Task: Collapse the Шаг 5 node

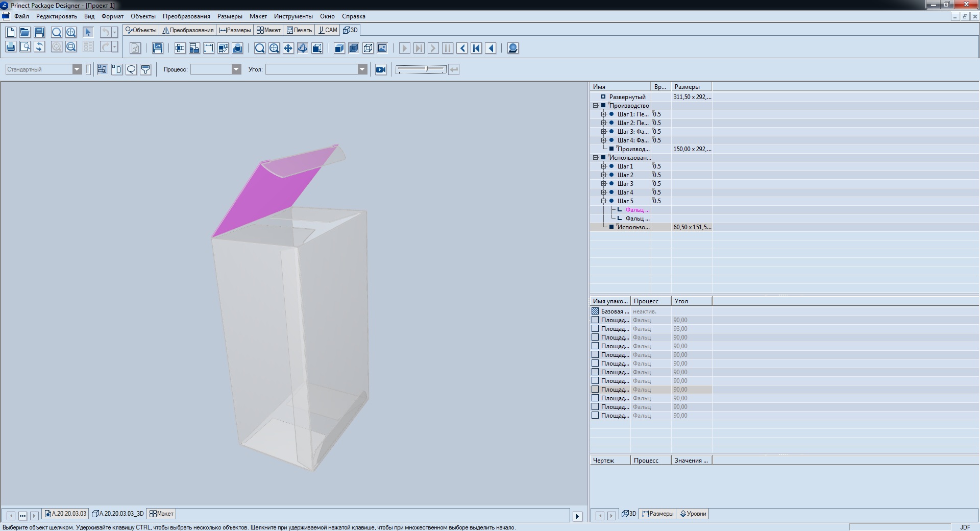Action: point(603,201)
